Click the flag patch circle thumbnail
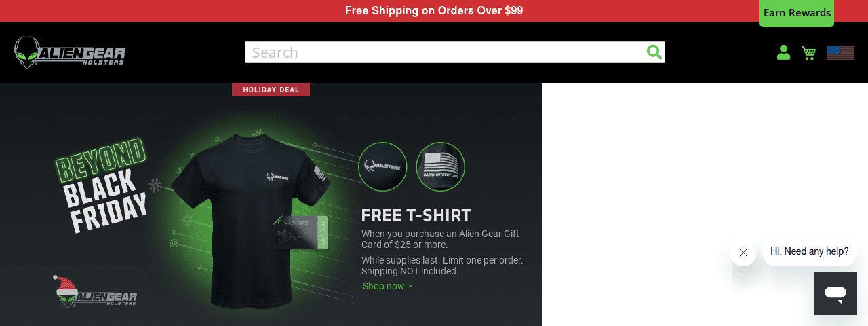This screenshot has width=868, height=326. (440, 166)
